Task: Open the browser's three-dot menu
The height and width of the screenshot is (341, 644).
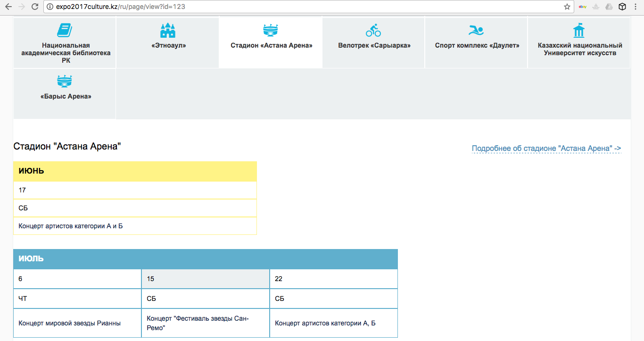Action: (x=636, y=7)
